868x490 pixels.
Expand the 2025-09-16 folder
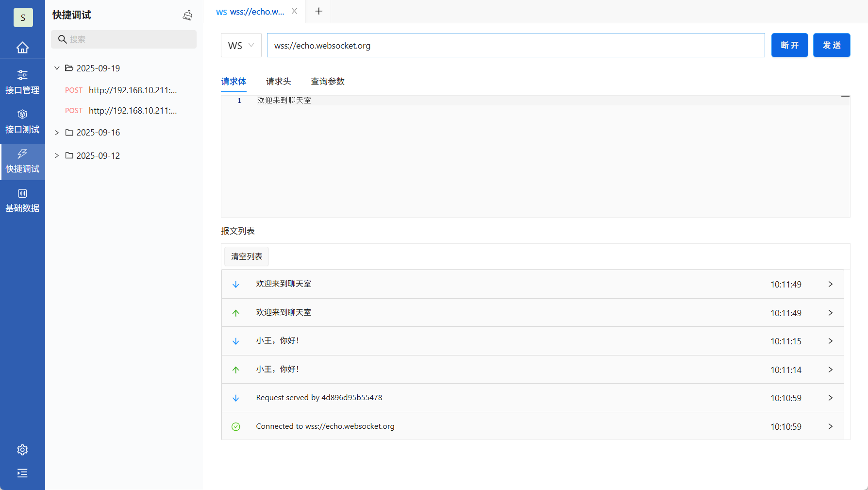(x=57, y=132)
